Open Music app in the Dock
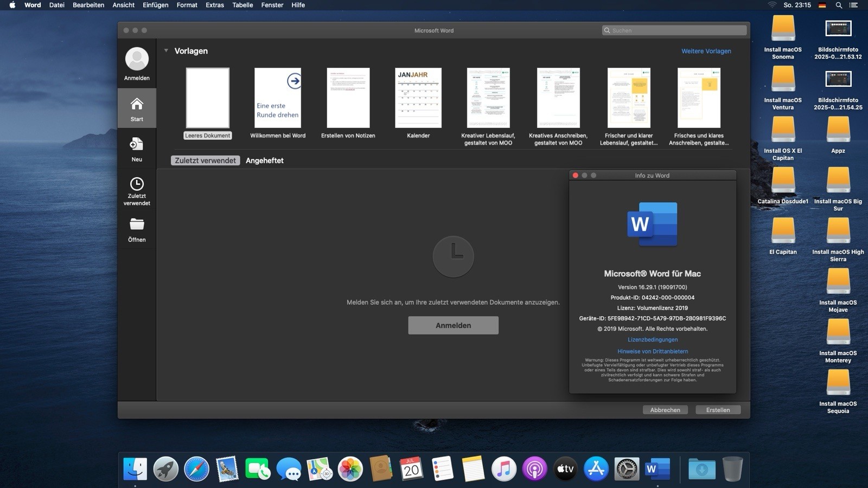The image size is (868, 488). pos(504,469)
